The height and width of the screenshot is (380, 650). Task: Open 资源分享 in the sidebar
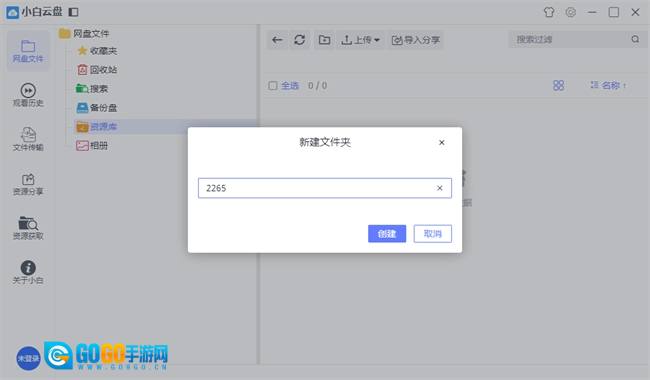(28, 184)
